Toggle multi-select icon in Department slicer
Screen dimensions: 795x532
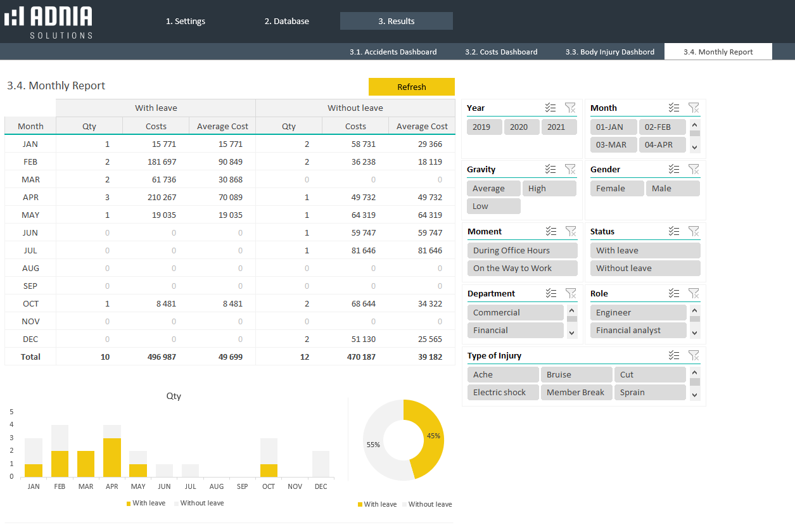(x=550, y=294)
